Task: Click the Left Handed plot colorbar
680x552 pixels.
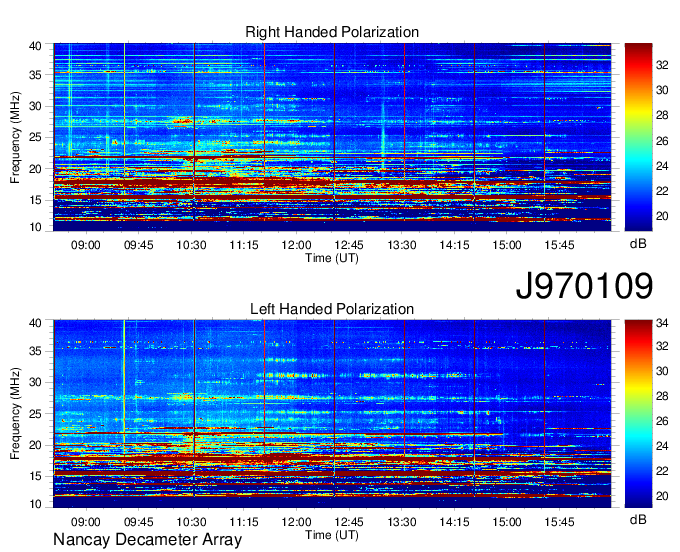Action: (x=638, y=414)
